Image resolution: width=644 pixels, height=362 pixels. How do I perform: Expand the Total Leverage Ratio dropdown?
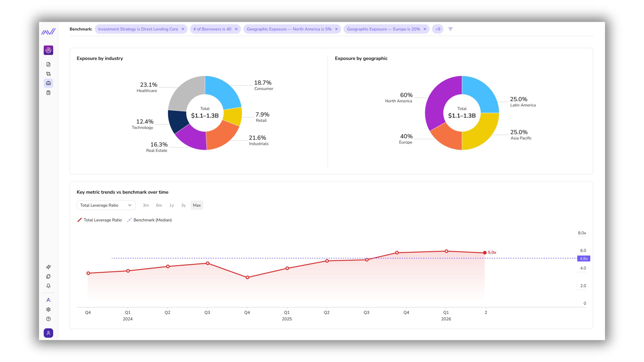pos(106,205)
